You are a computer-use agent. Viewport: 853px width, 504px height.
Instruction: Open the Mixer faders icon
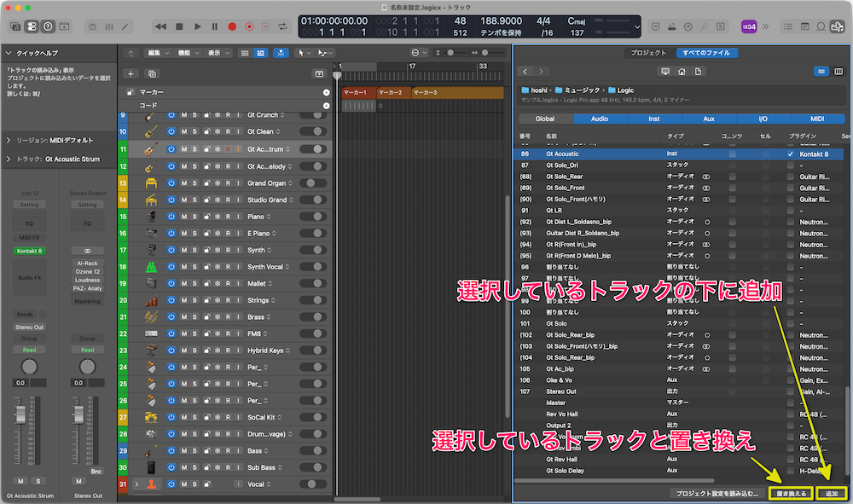109,26
